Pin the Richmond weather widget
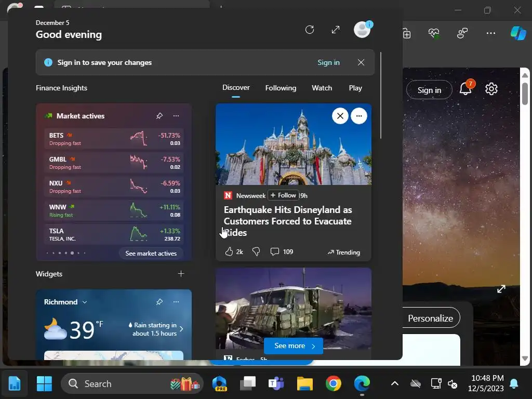This screenshot has height=399, width=532. 159,302
